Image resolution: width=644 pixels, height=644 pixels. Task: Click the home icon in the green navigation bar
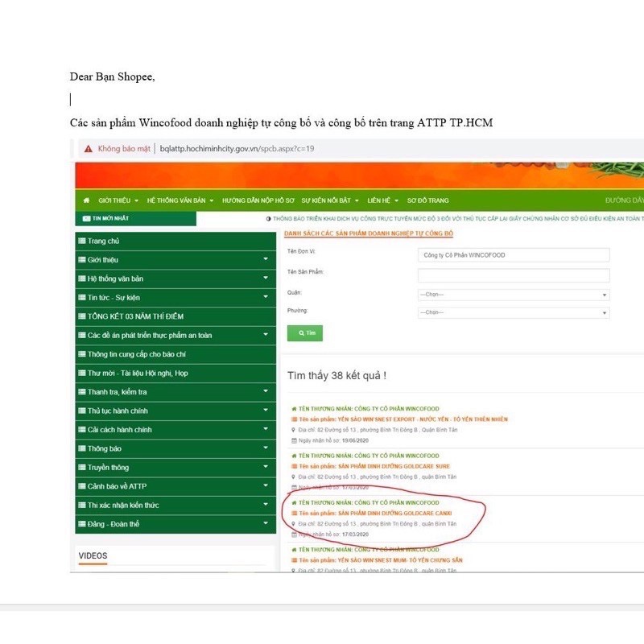click(87, 200)
